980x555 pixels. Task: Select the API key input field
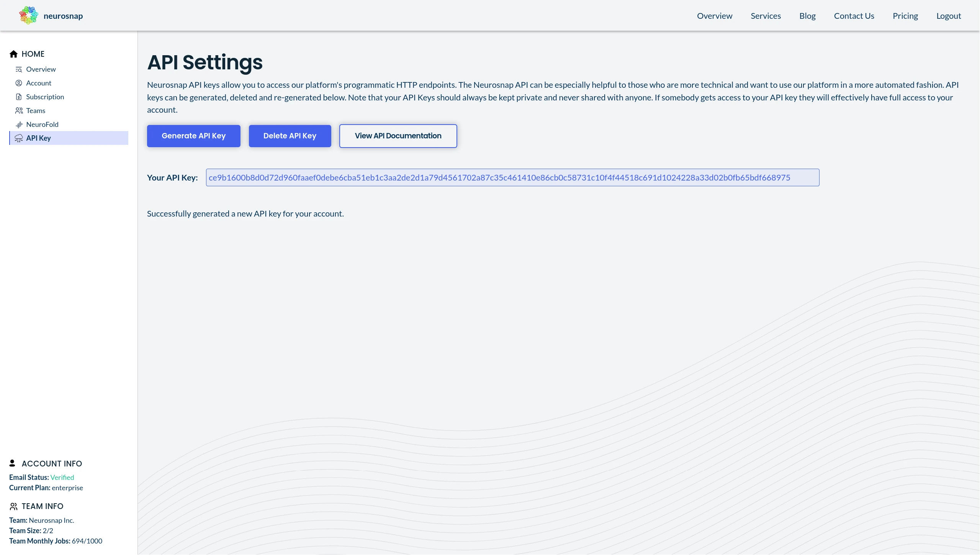(513, 177)
